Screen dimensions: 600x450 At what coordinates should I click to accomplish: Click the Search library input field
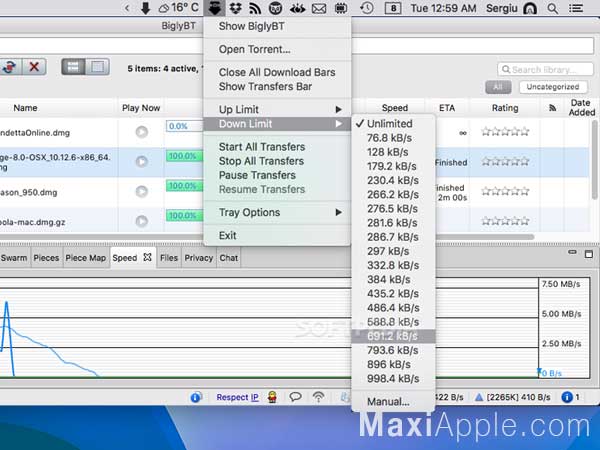[x=545, y=69]
